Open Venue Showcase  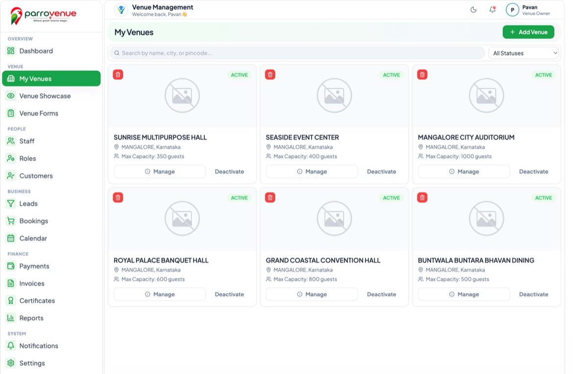(51, 96)
